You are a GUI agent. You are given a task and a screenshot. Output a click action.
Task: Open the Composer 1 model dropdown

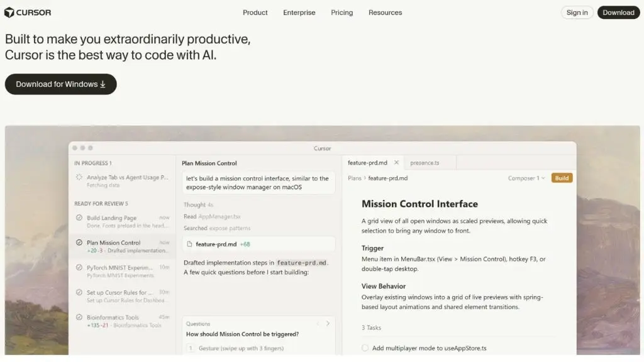click(526, 178)
